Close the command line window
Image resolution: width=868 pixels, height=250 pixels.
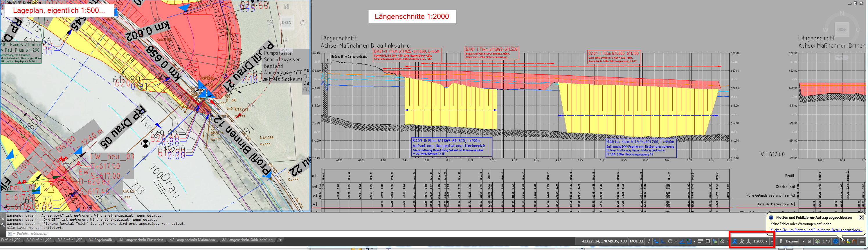coord(3,219)
